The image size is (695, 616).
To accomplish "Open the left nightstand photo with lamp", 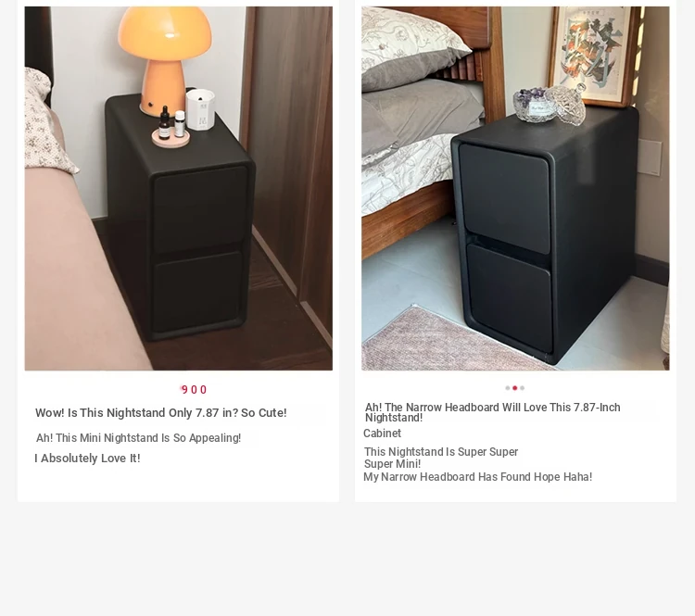I will 179,188.
